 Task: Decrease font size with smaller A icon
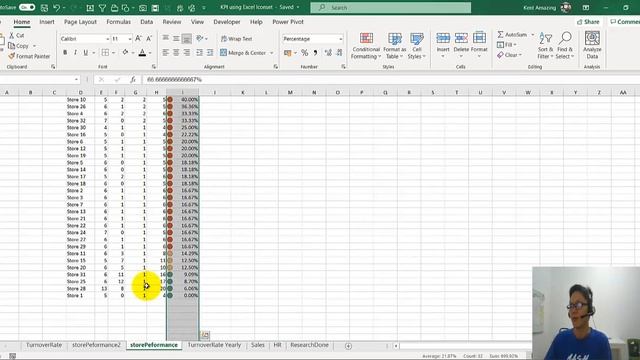pyautogui.click(x=149, y=38)
